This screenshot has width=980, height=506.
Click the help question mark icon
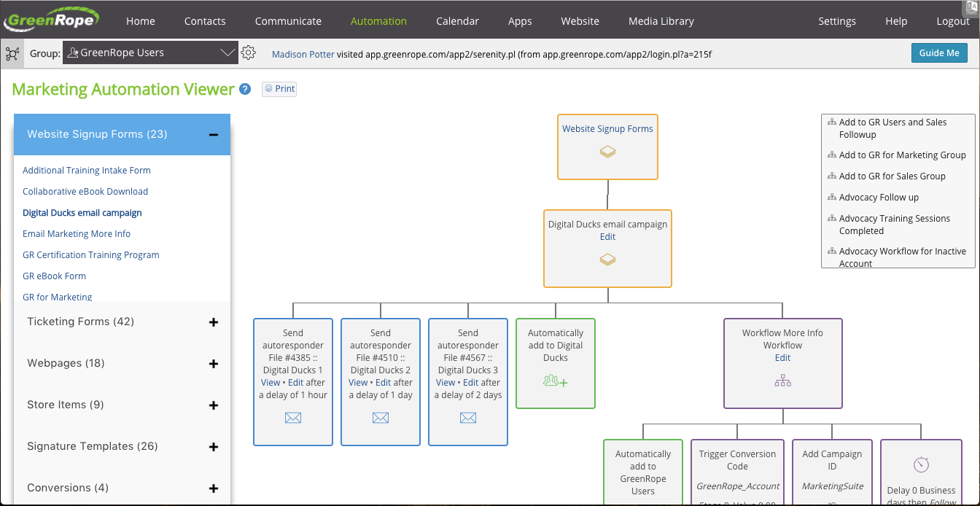pyautogui.click(x=246, y=89)
